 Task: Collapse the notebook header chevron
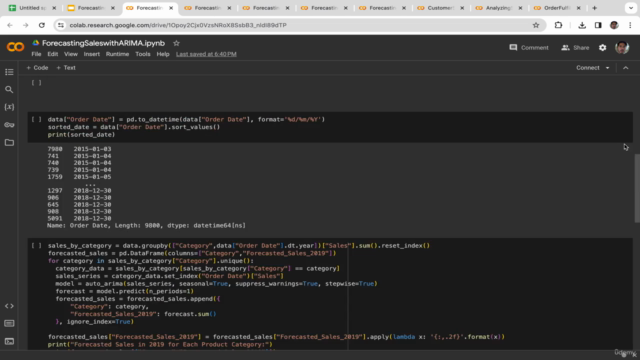(626, 68)
